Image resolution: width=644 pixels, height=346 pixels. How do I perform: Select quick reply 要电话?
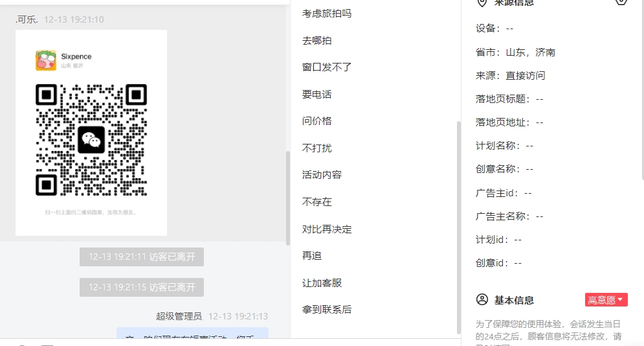click(x=316, y=95)
